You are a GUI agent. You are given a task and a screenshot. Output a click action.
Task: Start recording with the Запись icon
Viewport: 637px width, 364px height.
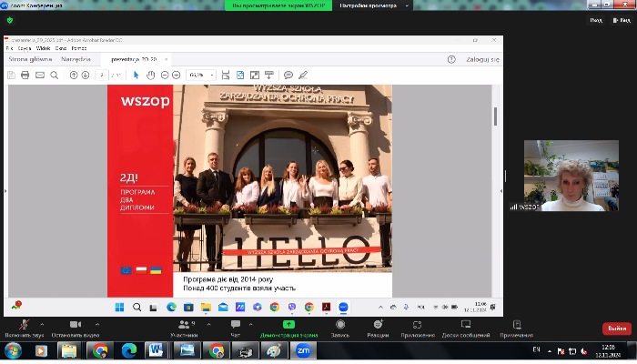point(340,326)
